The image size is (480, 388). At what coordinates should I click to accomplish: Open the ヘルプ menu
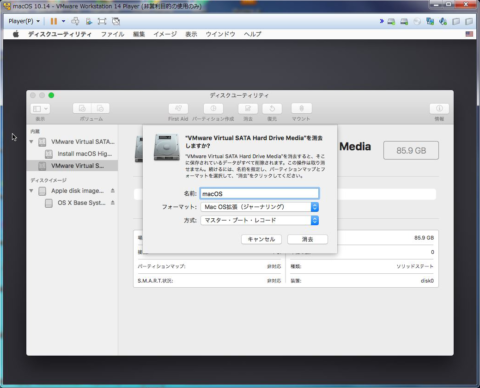pyautogui.click(x=252, y=34)
